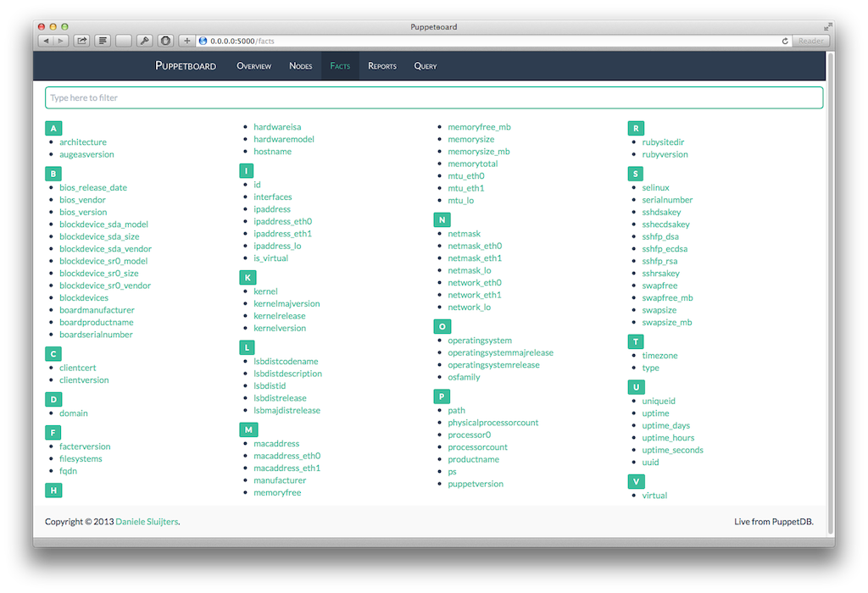This screenshot has width=868, height=593.
Task: Open the Overview tab in navbar
Action: (253, 66)
